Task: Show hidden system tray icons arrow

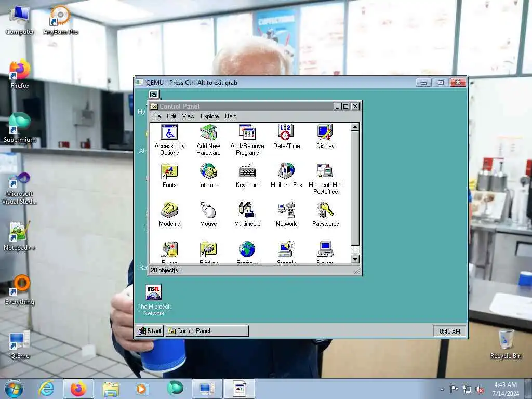Action: [x=442, y=389]
